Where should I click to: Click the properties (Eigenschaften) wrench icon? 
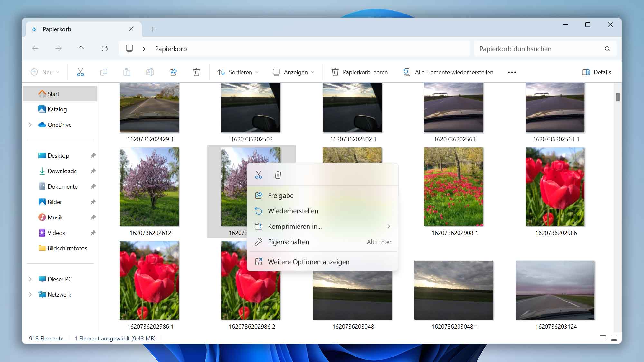point(259,241)
